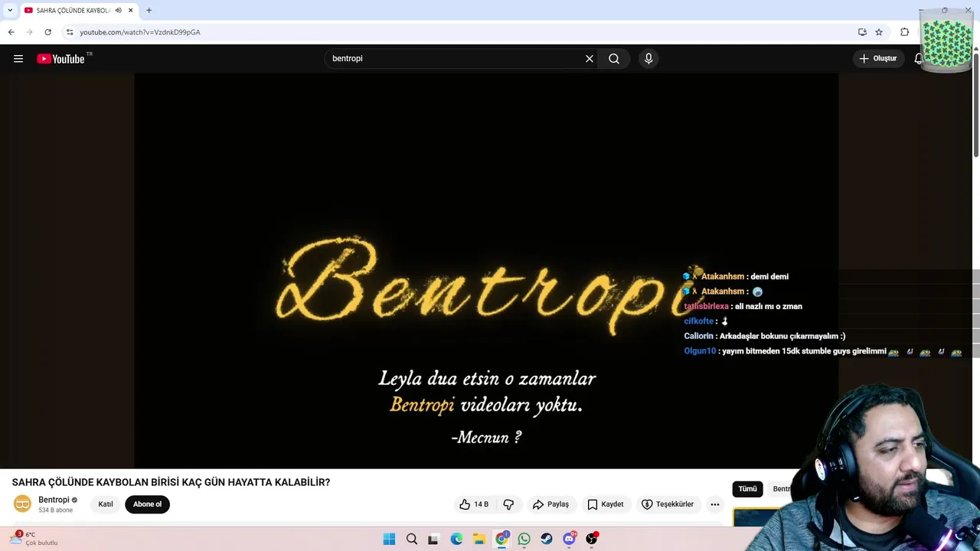
Task: Reload the page
Action: (47, 32)
